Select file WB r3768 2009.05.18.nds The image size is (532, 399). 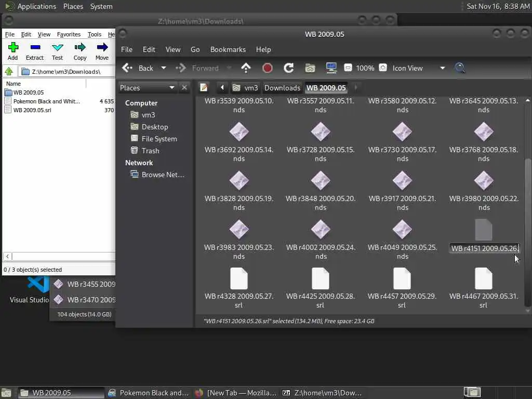click(x=484, y=142)
